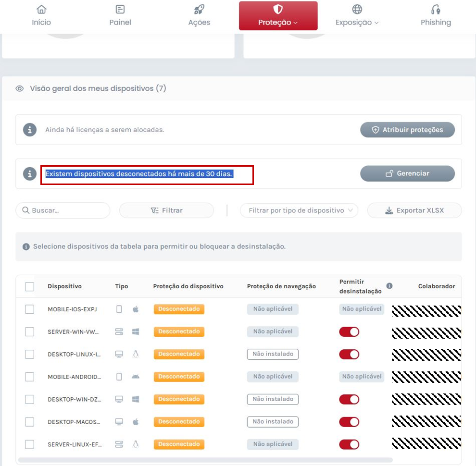Select the Phishing headset icon

(435, 8)
